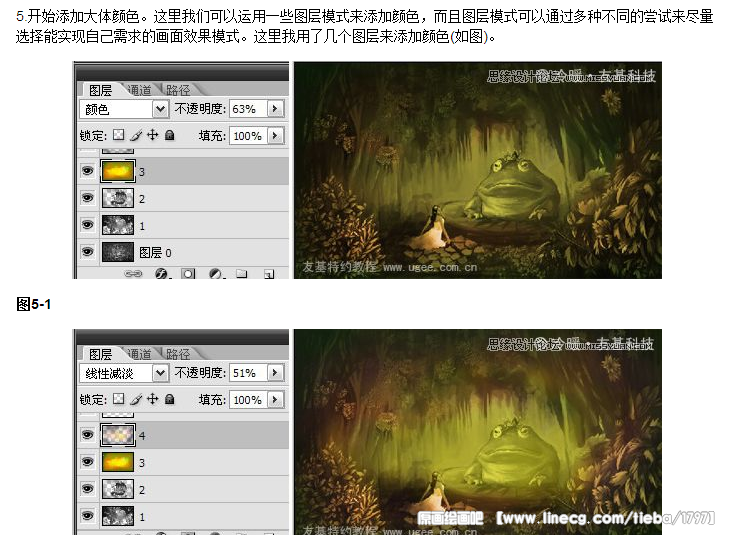Hide layer 4 via its eye icon
This screenshot has width=748, height=535.
87,435
